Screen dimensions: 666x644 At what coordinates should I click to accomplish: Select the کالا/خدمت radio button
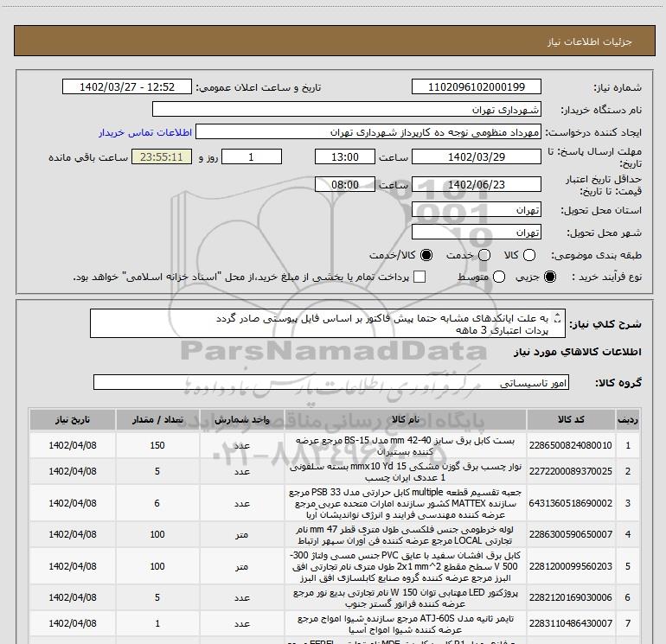(x=426, y=255)
